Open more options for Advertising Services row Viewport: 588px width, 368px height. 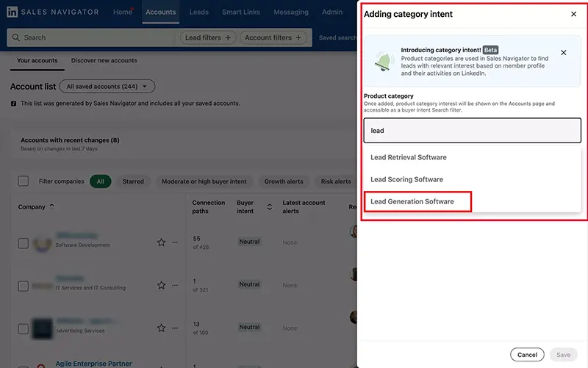175,328
